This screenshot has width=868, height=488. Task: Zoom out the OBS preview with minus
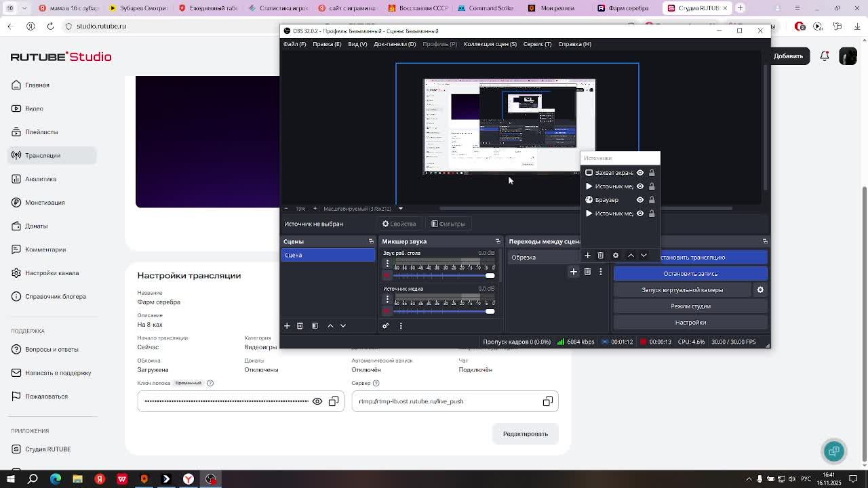(x=286, y=209)
